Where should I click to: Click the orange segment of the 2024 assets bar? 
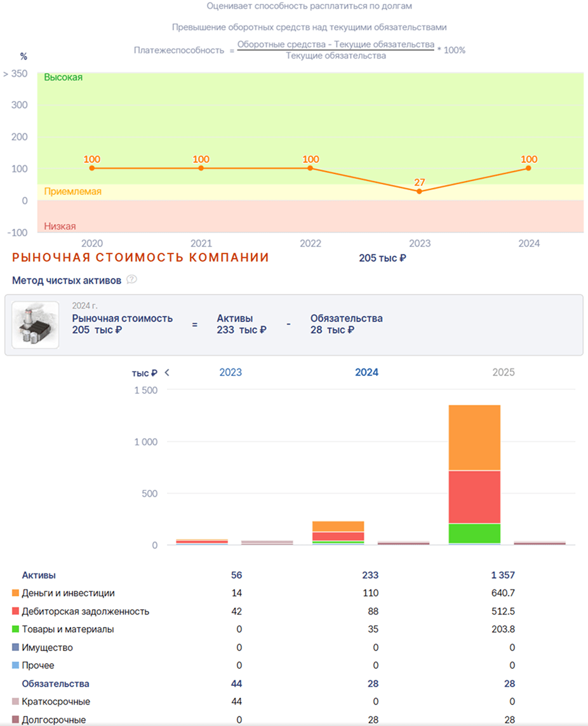338,527
